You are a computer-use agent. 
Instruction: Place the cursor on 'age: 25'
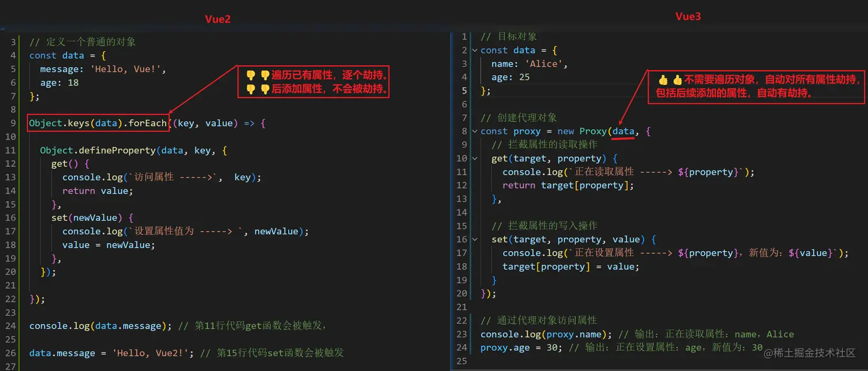point(510,78)
